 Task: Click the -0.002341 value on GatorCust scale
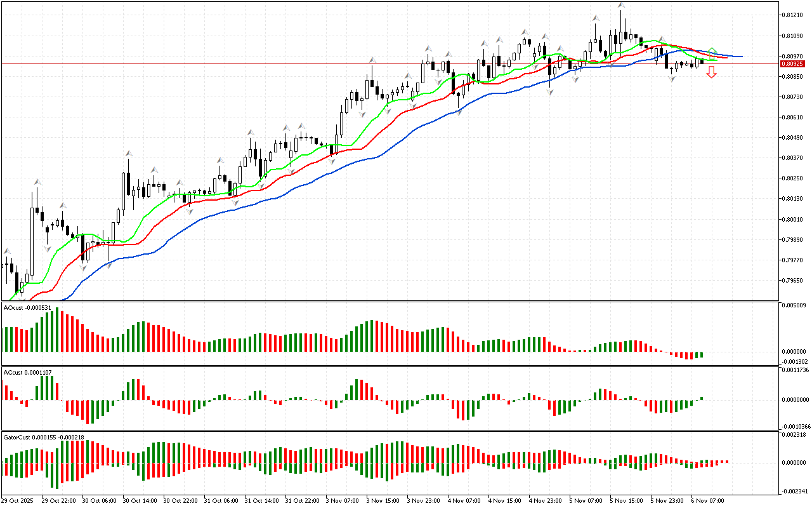[x=794, y=491]
